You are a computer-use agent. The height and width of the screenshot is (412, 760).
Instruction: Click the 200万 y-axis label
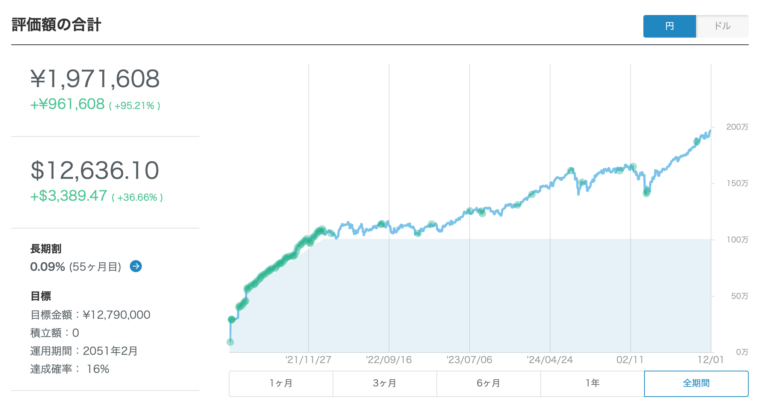(736, 128)
